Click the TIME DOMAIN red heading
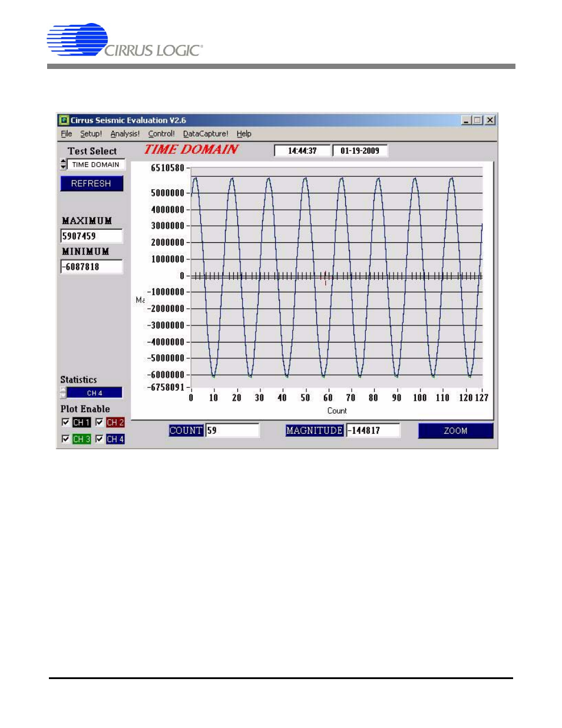562x728 pixels. [x=191, y=150]
